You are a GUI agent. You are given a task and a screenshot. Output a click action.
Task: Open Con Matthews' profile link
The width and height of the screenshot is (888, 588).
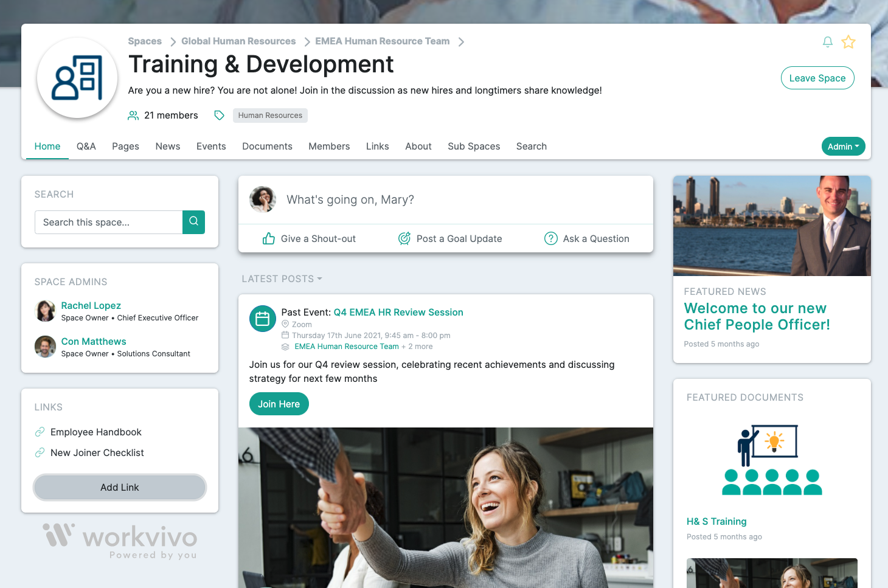click(x=94, y=341)
